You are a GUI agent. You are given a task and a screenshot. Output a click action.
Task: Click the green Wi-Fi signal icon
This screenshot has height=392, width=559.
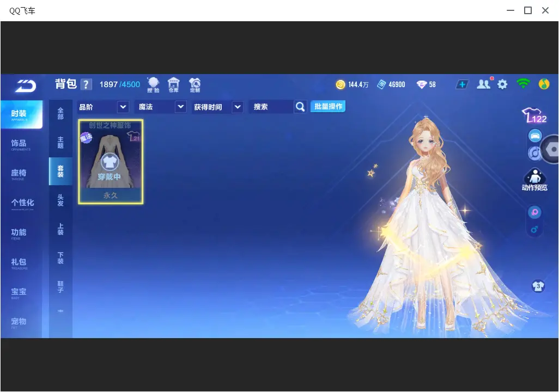pos(523,83)
